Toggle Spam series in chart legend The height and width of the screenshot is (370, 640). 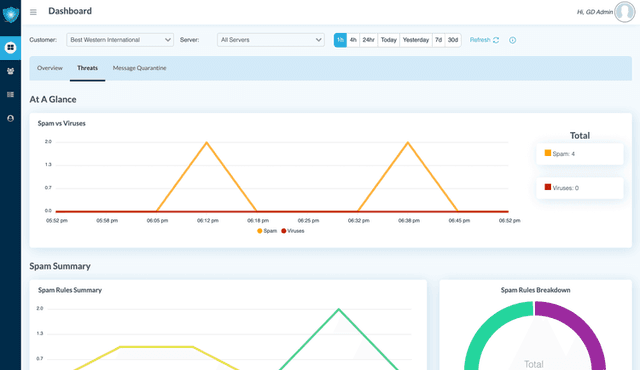click(267, 231)
